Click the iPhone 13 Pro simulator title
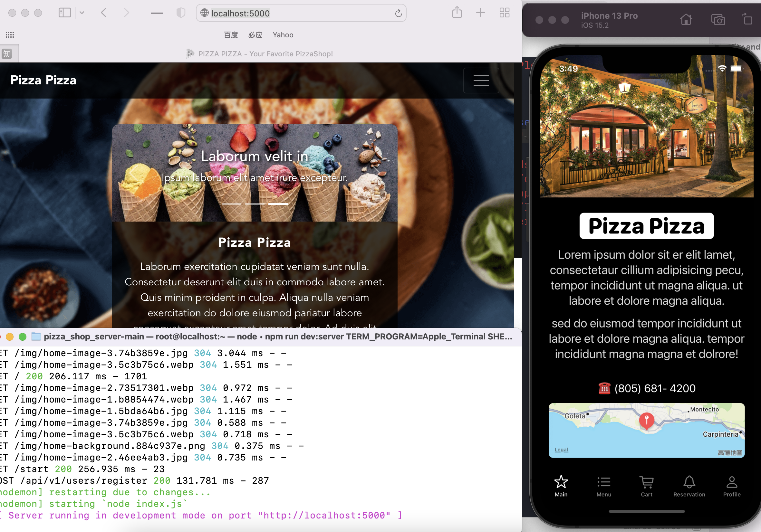 (609, 15)
